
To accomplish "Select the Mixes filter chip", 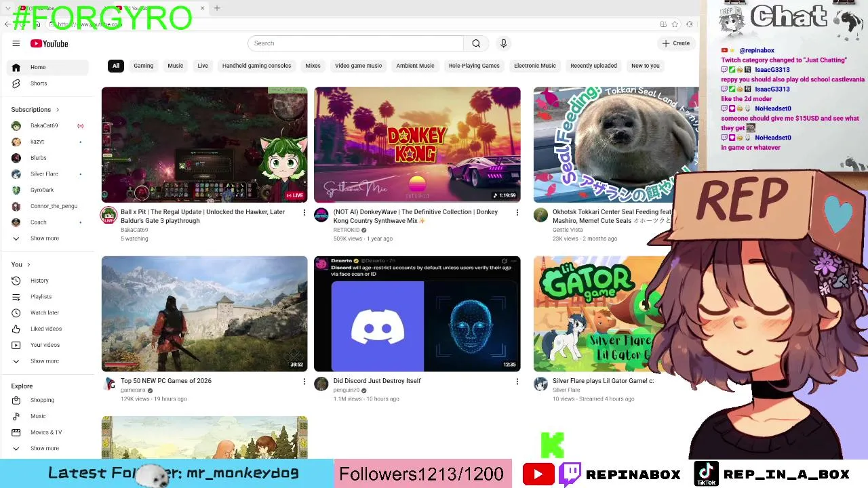I will (x=313, y=66).
